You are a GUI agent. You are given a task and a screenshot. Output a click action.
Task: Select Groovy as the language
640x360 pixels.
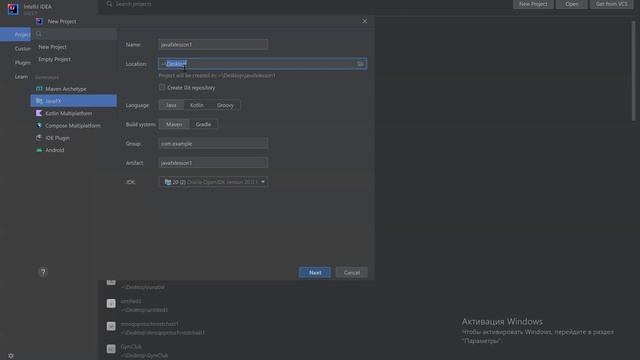pyautogui.click(x=225, y=105)
